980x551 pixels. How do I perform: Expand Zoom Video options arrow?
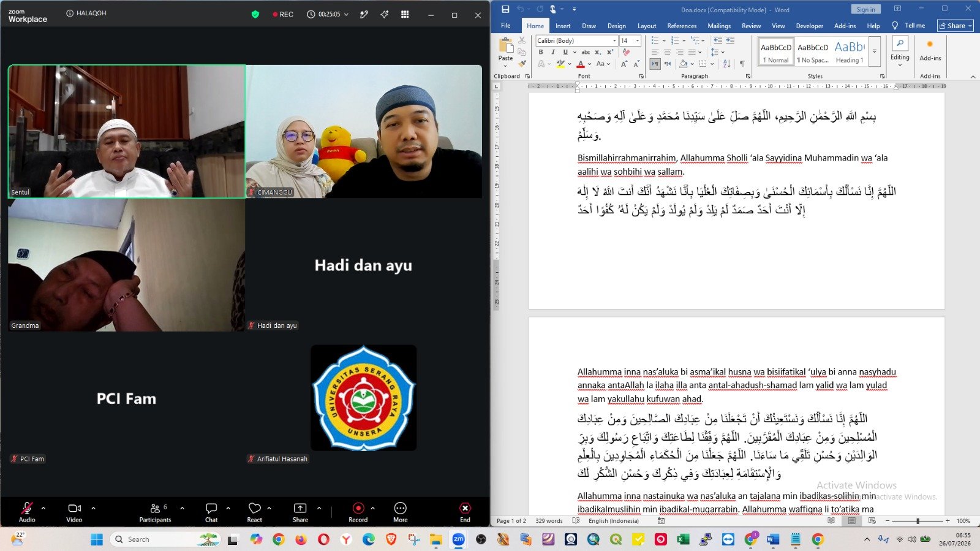(x=93, y=508)
